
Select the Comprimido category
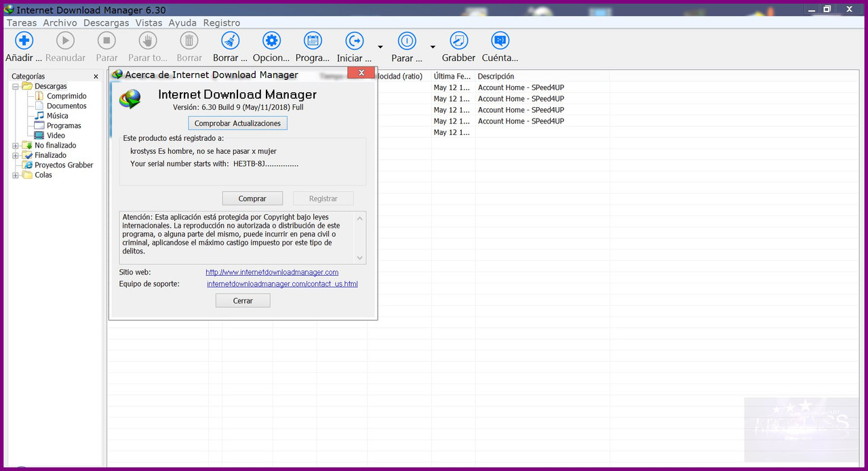pos(66,96)
